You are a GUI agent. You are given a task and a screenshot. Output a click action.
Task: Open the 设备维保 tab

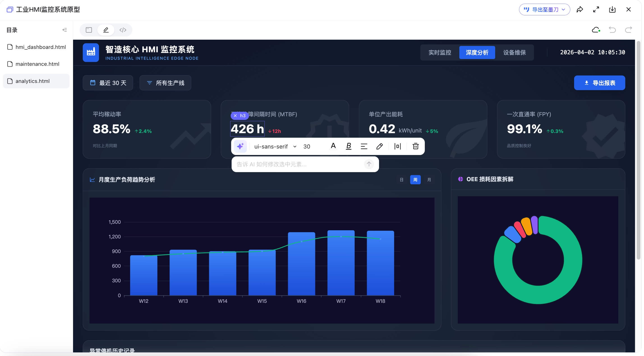(x=515, y=52)
